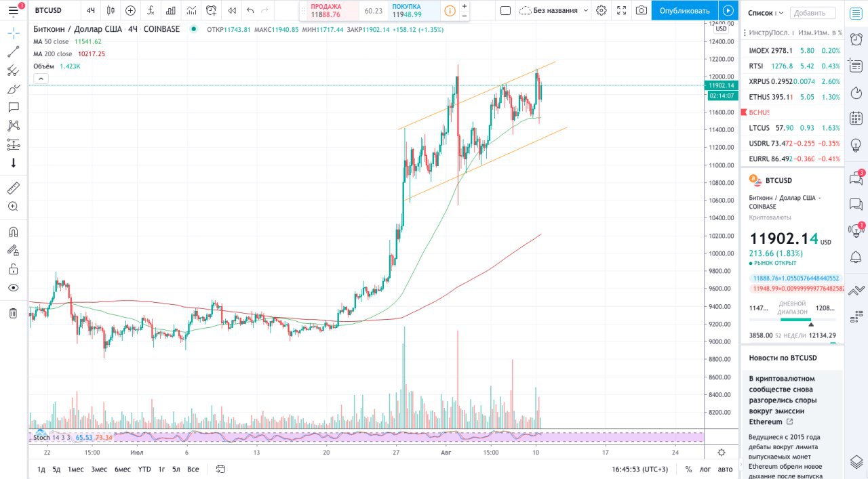
Task: Open the chart layout selector square
Action: (505, 10)
